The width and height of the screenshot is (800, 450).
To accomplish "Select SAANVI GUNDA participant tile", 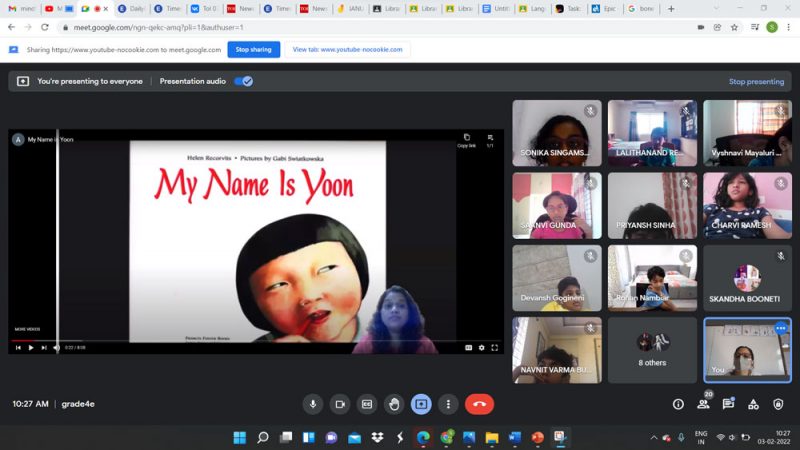I will (x=557, y=206).
